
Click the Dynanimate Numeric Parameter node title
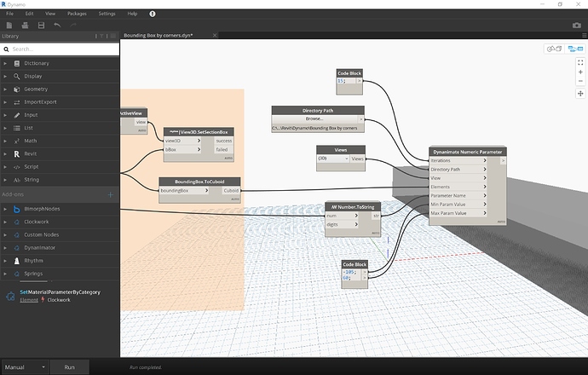point(467,152)
